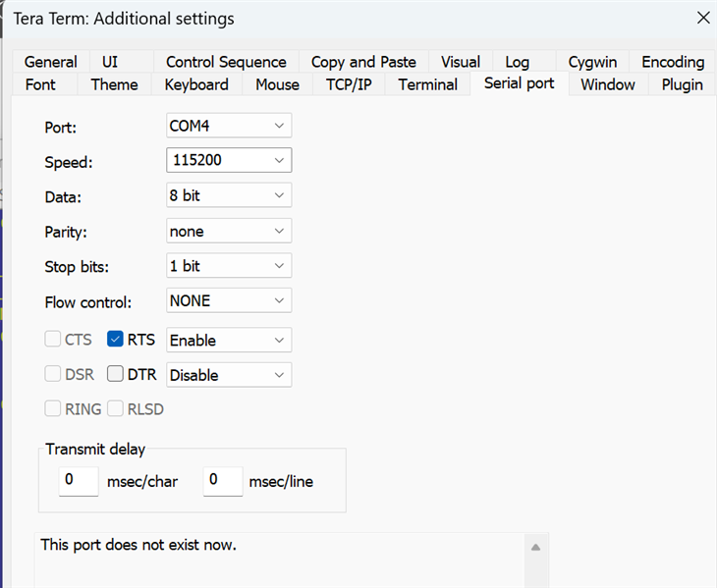
Task: Click the 'msec/line' unit label
Action: (281, 482)
